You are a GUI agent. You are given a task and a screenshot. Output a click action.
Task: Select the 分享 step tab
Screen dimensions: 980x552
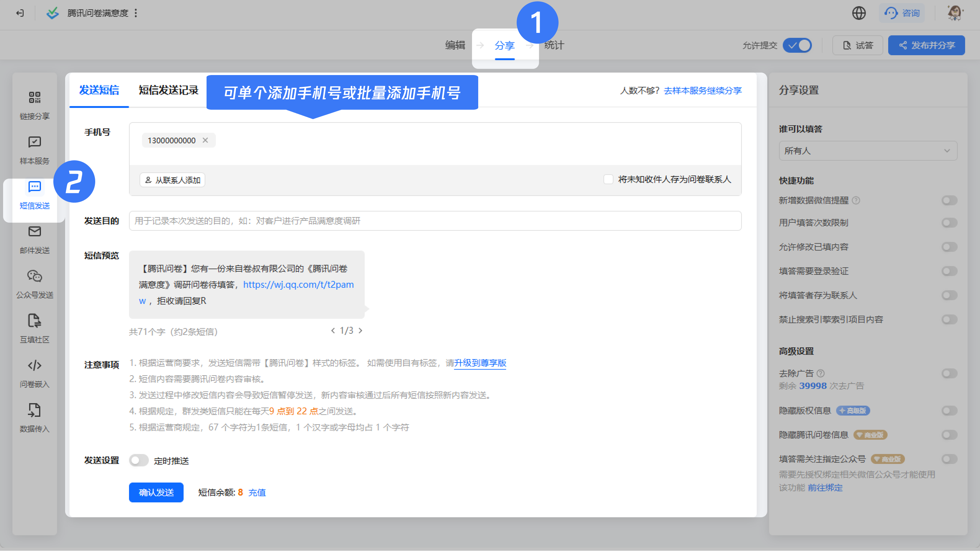[x=505, y=46]
